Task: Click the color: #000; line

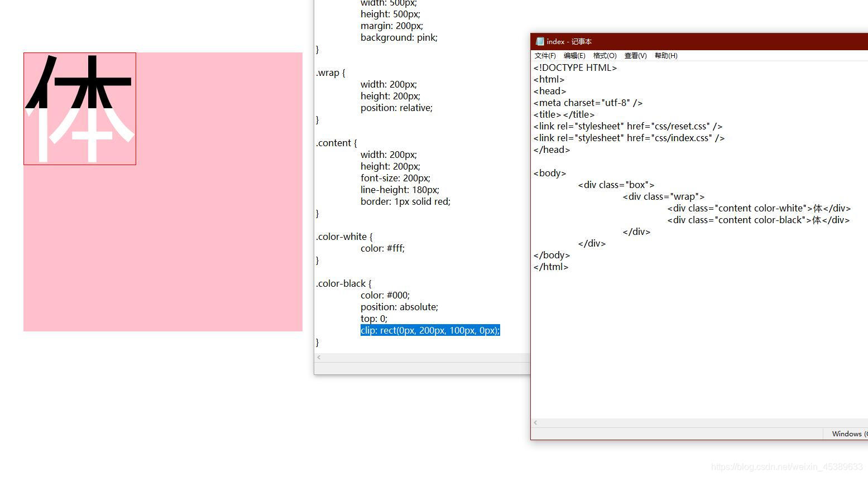Action: [385, 295]
